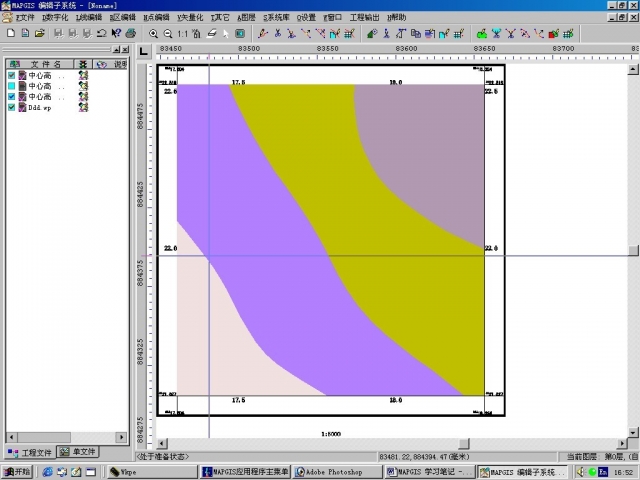Switch to the 工程文件 tab

(x=29, y=452)
